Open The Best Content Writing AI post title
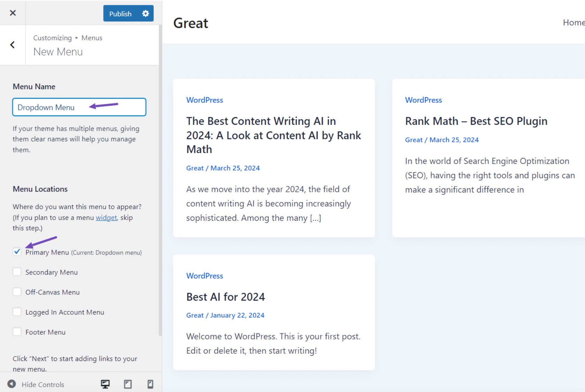This screenshot has width=585, height=392. 274,135
